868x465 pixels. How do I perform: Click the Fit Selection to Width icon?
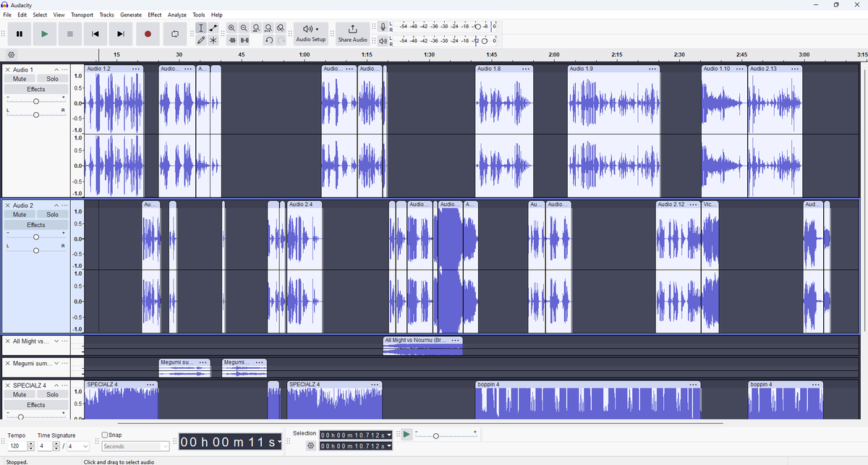(256, 28)
